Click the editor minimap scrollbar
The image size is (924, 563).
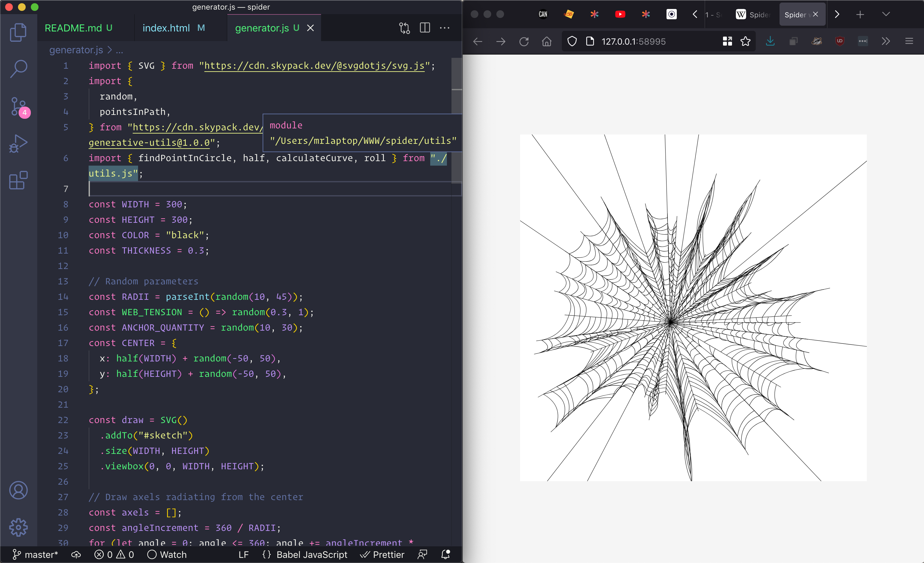click(x=456, y=120)
